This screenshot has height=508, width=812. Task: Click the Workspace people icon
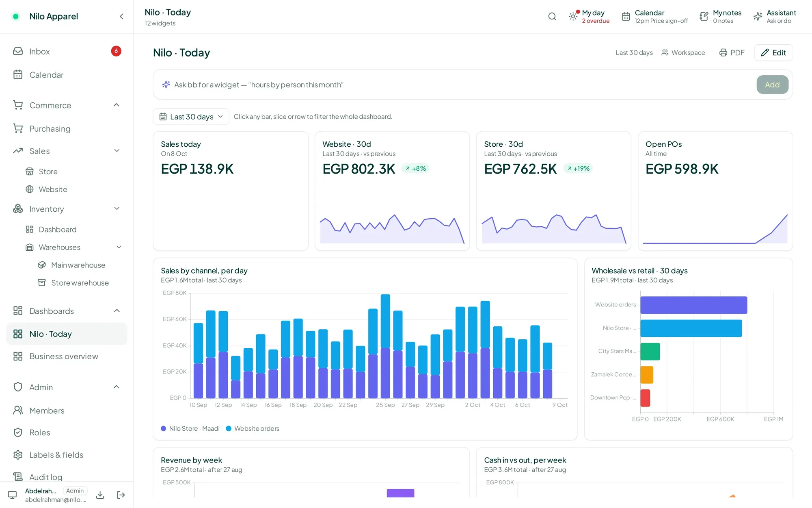point(665,52)
